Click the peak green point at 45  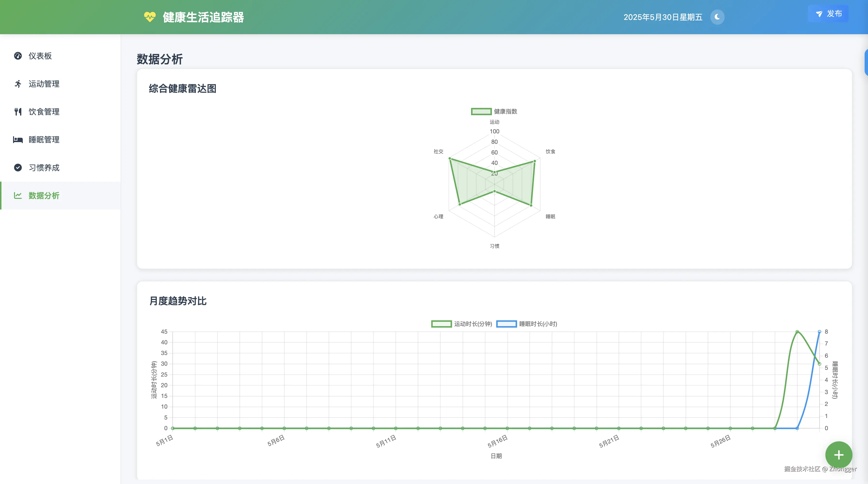(797, 332)
